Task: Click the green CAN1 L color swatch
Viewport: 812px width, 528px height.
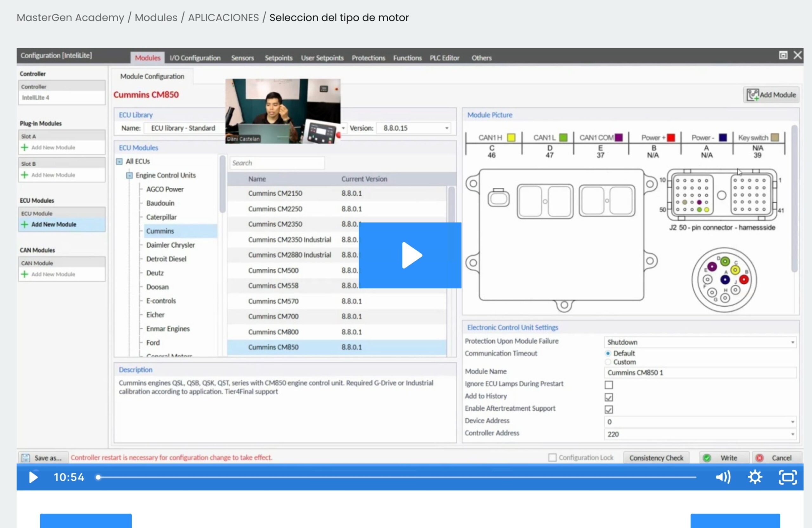Action: click(563, 137)
